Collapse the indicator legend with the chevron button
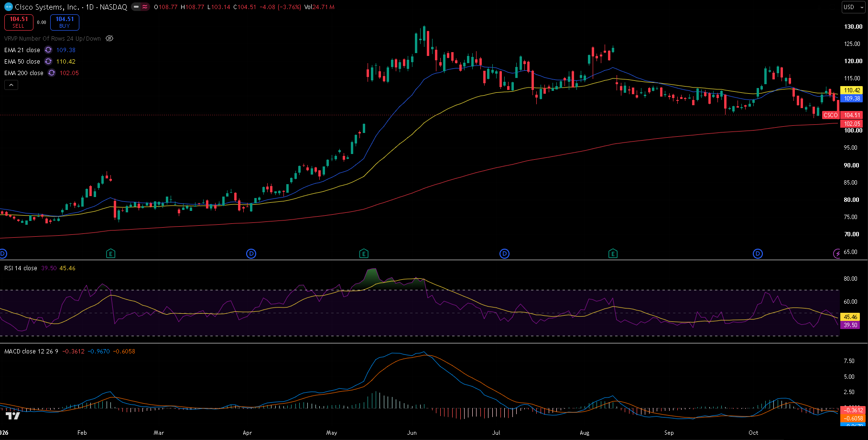868x440 pixels. tap(11, 85)
